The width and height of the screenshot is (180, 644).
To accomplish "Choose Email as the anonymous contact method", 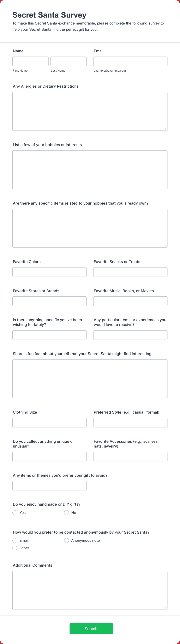I will click(15, 541).
